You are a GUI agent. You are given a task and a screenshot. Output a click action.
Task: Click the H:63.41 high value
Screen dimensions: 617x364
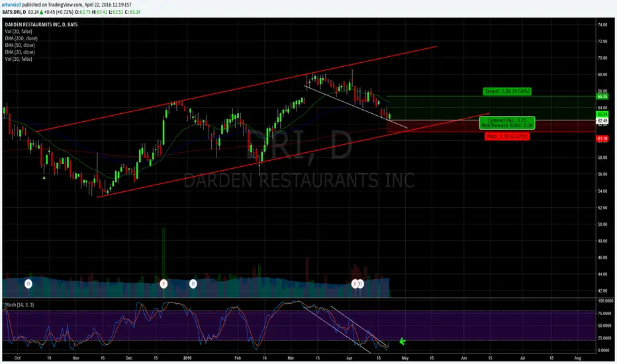click(100, 12)
